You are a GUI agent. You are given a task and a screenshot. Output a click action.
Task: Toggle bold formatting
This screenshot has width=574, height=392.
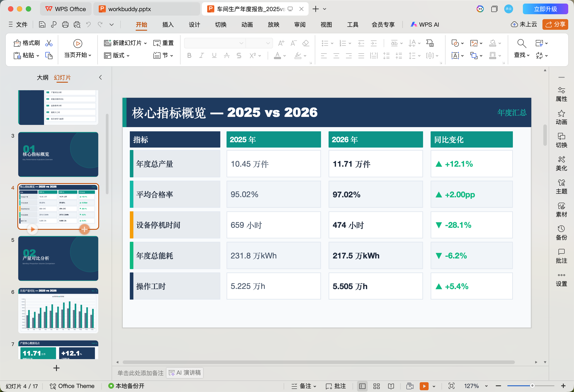(x=189, y=55)
